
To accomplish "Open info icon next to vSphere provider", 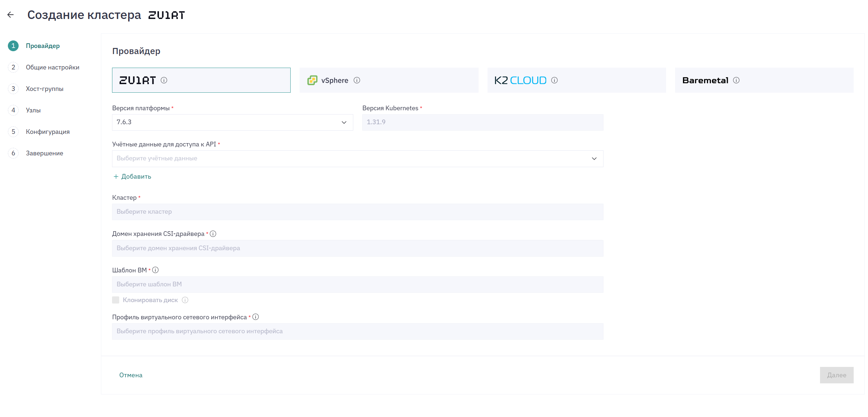I will point(357,80).
